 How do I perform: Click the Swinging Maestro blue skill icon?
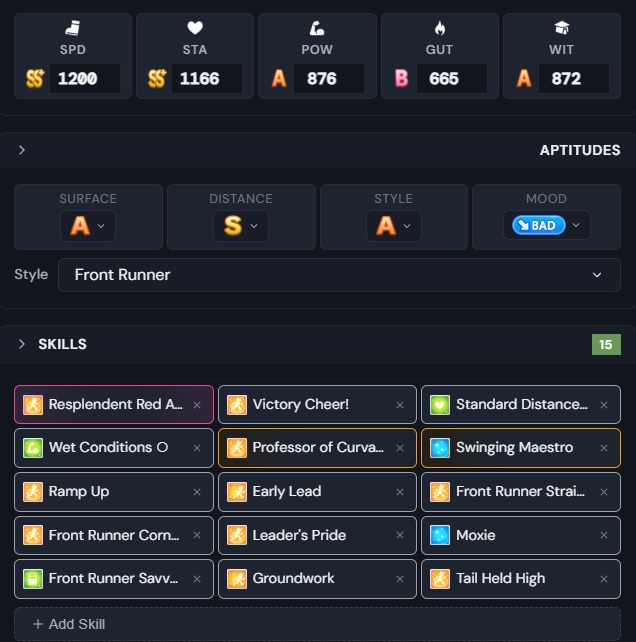440,448
